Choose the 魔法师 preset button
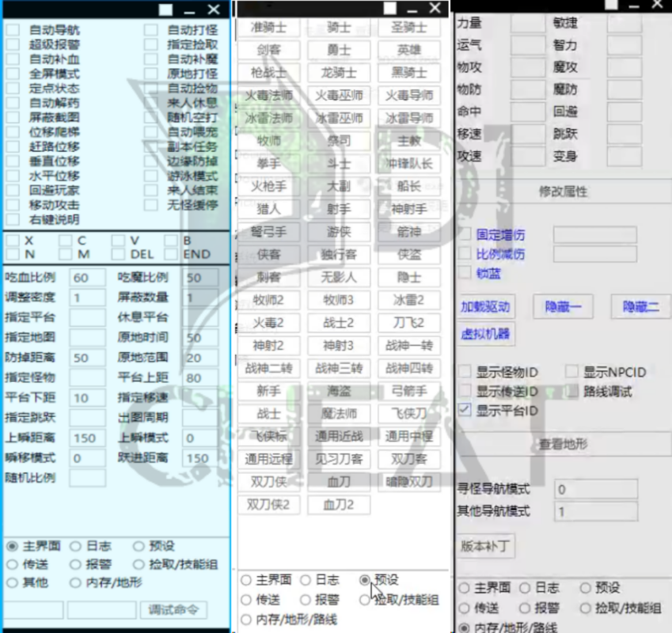 [x=339, y=414]
